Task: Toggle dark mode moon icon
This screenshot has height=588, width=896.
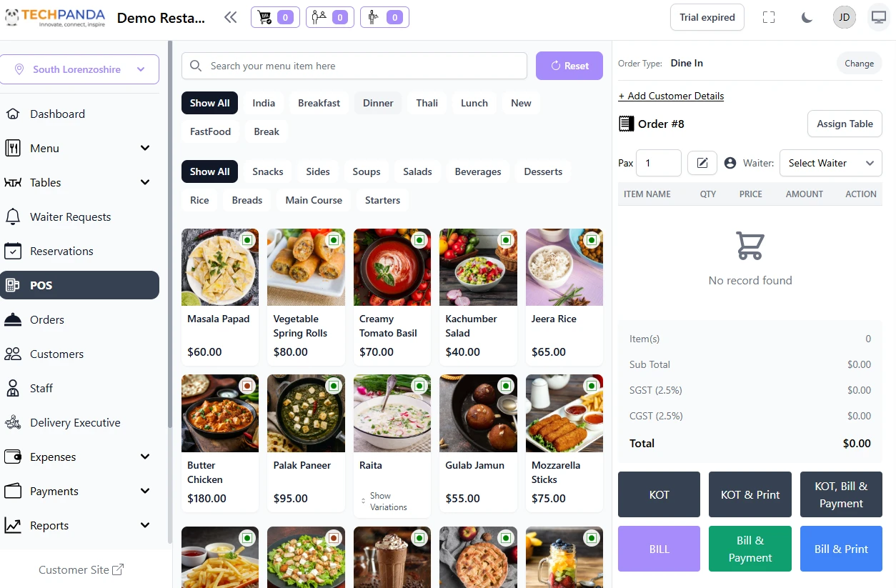Action: (807, 18)
